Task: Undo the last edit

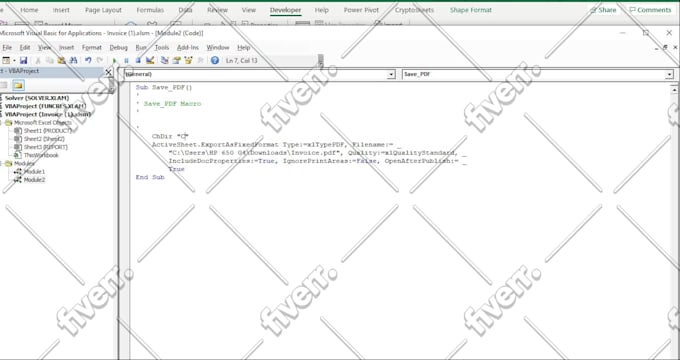Action: tap(88, 60)
